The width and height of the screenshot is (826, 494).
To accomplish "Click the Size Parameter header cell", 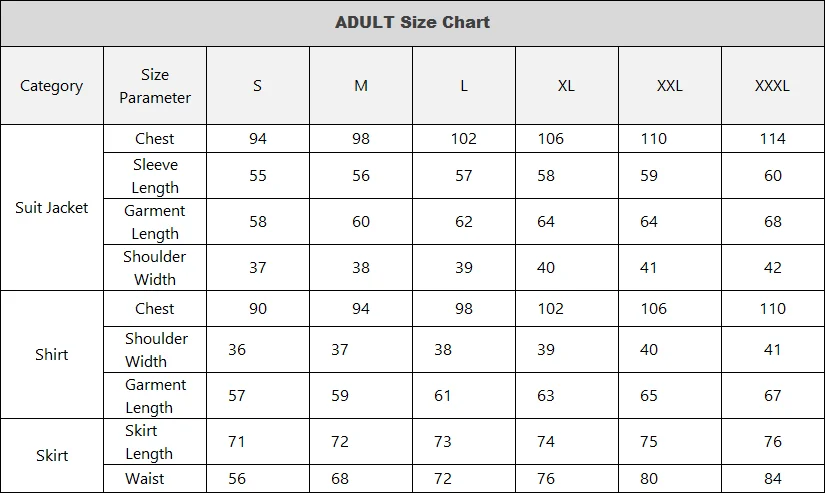I will [155, 86].
